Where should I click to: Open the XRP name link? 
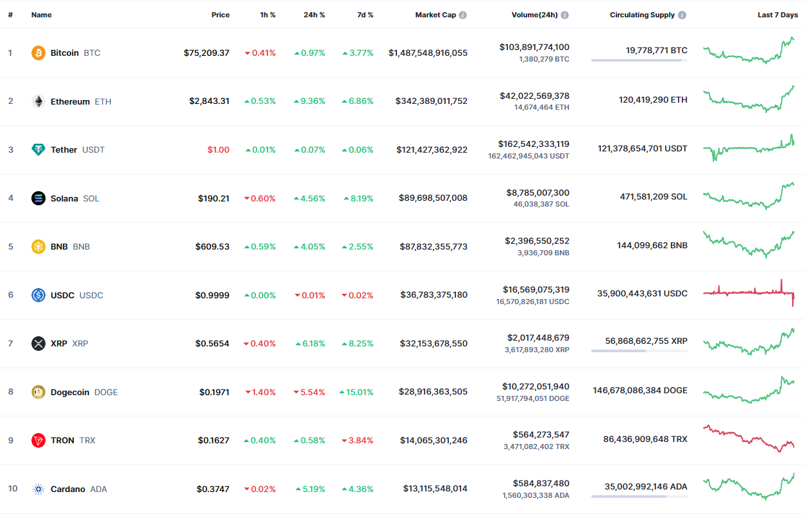(69, 343)
